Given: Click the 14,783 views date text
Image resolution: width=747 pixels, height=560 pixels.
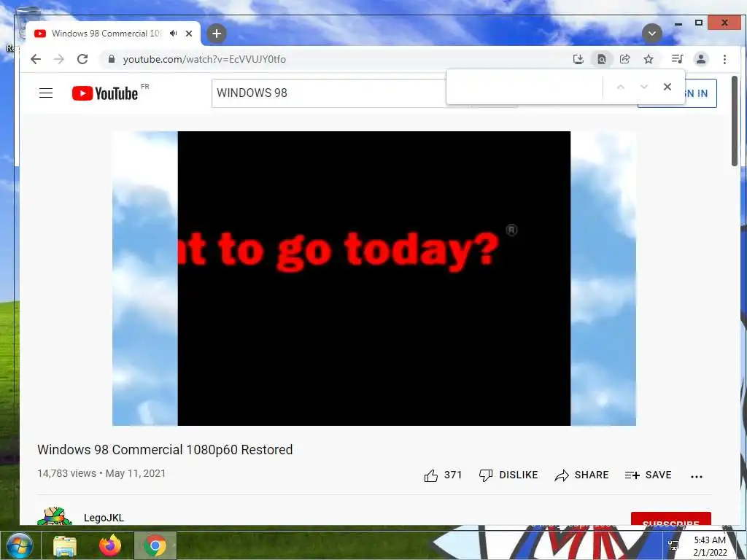Looking at the screenshot, I should (x=101, y=473).
